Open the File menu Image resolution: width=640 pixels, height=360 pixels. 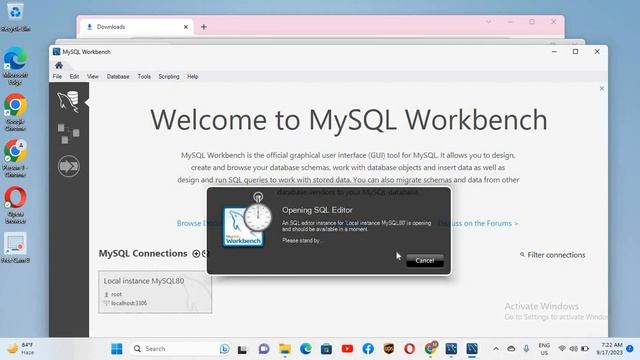pyautogui.click(x=57, y=76)
